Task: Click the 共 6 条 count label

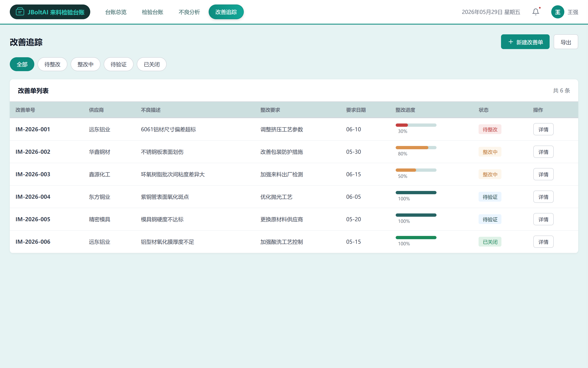Action: click(x=561, y=91)
